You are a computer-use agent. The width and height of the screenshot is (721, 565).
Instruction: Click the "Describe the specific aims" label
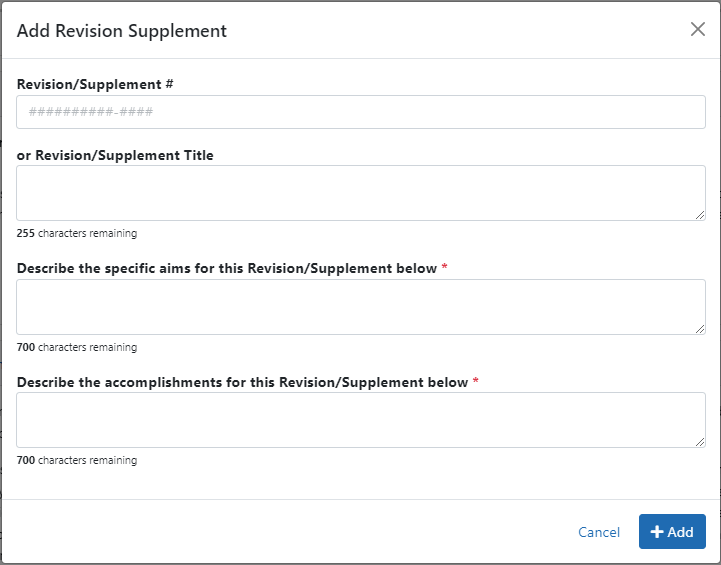(226, 268)
